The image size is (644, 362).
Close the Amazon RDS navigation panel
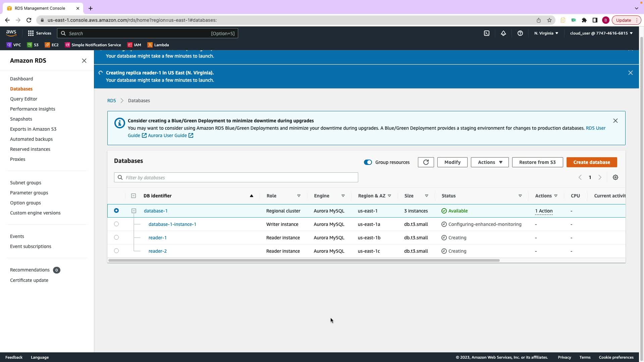84,61
